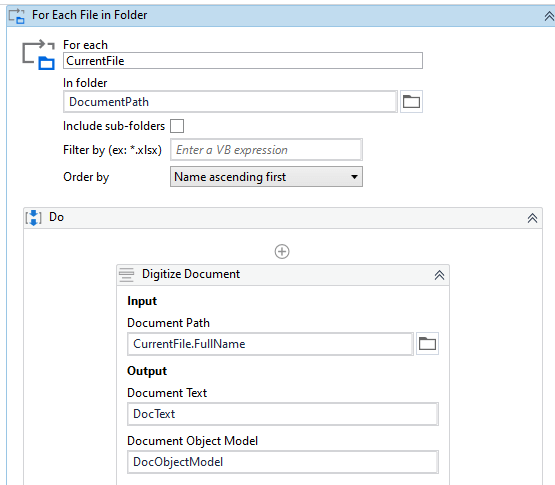Add activity with the plus circle icon
Image resolution: width=555 pixels, height=485 pixels.
point(282,252)
